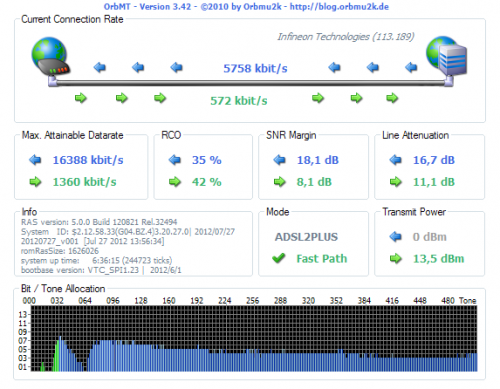Click the green arrow beside 11,1 dB
This screenshot has height=389, width=500.
pos(395,182)
